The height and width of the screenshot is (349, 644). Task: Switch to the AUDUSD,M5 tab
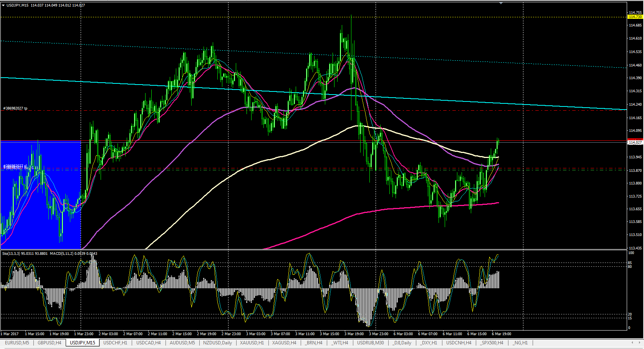coord(182,343)
